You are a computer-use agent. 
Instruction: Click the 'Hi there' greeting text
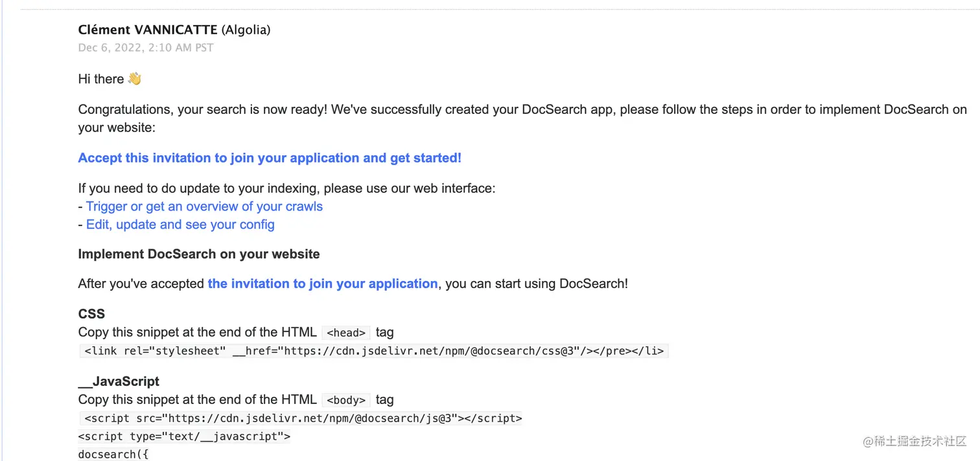(101, 79)
